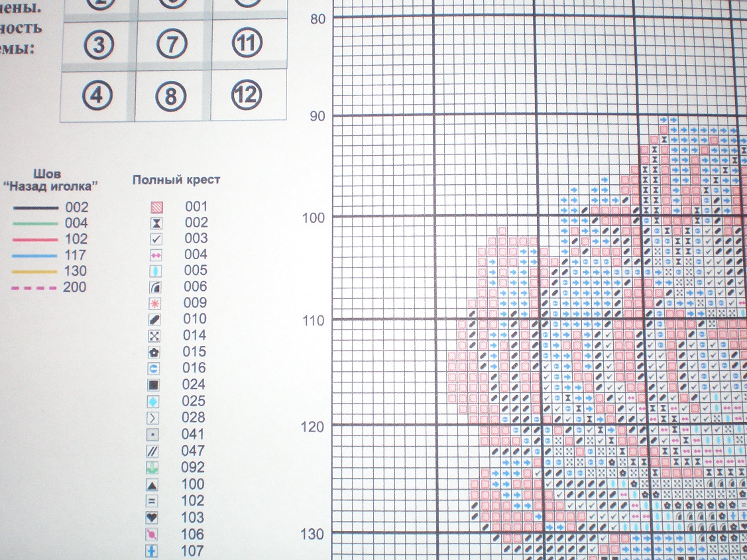Select the black heart symbol for thread 103
The image size is (747, 560).
tap(154, 518)
